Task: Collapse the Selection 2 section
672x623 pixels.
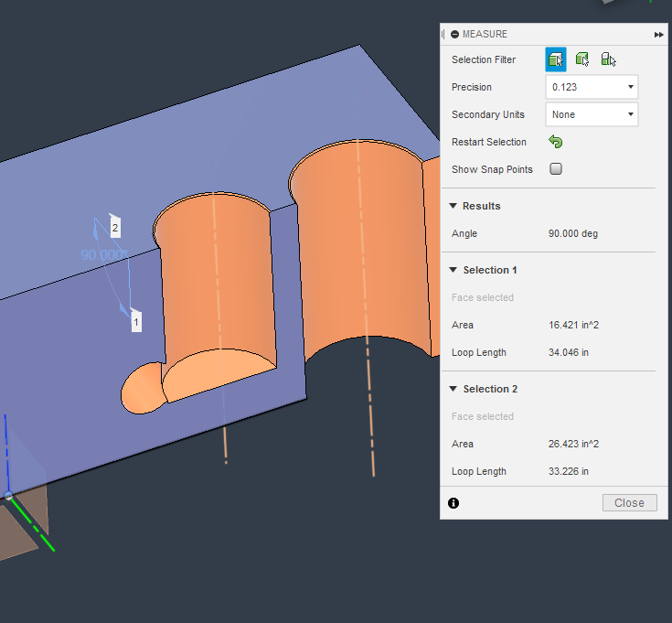Action: pyautogui.click(x=453, y=389)
